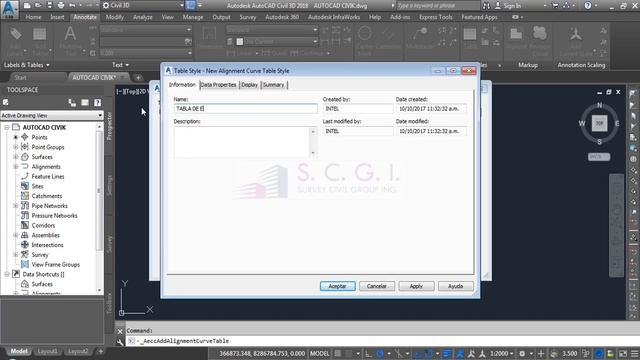Select Feature Lines in the Prospector tree
Screen dimensions: 640x360
point(48,176)
